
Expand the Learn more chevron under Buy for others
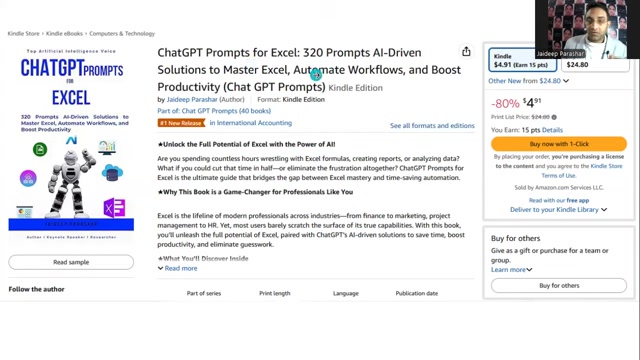point(529,270)
